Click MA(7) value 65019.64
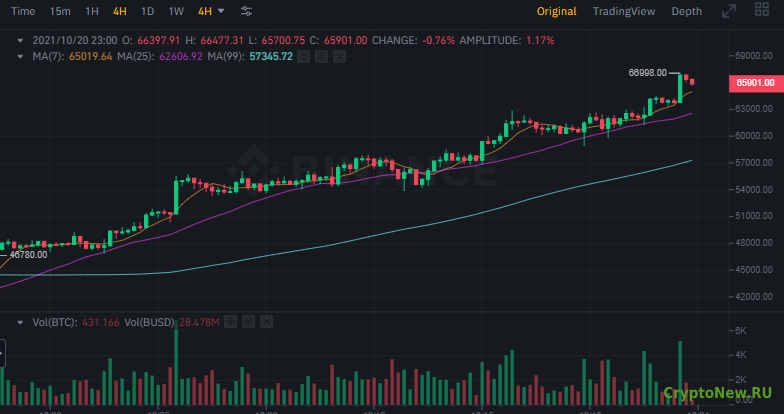Image resolution: width=784 pixels, height=414 pixels. coord(90,56)
